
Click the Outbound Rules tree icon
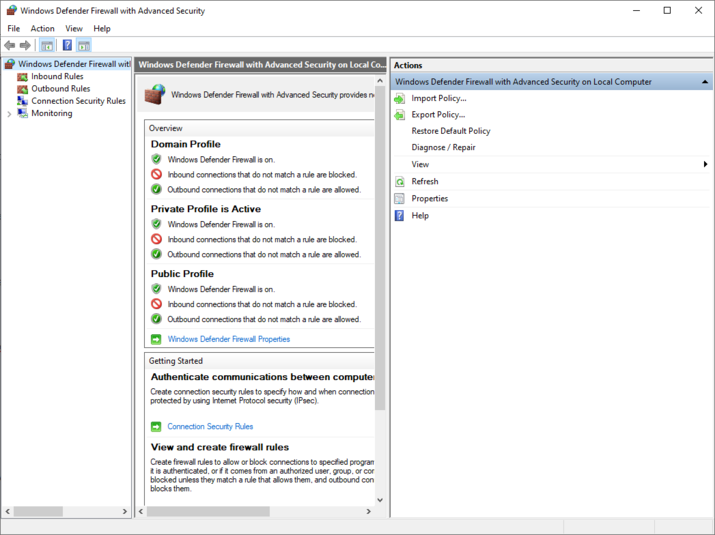coord(22,89)
